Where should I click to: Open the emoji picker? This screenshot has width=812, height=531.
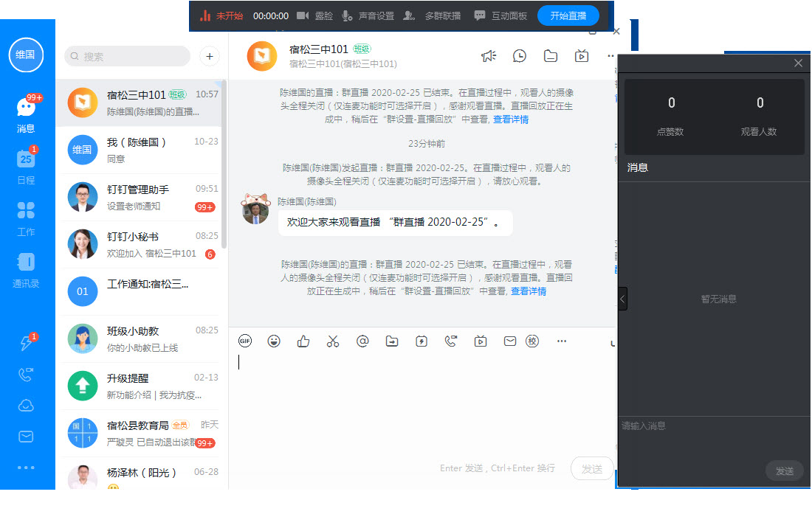(274, 341)
